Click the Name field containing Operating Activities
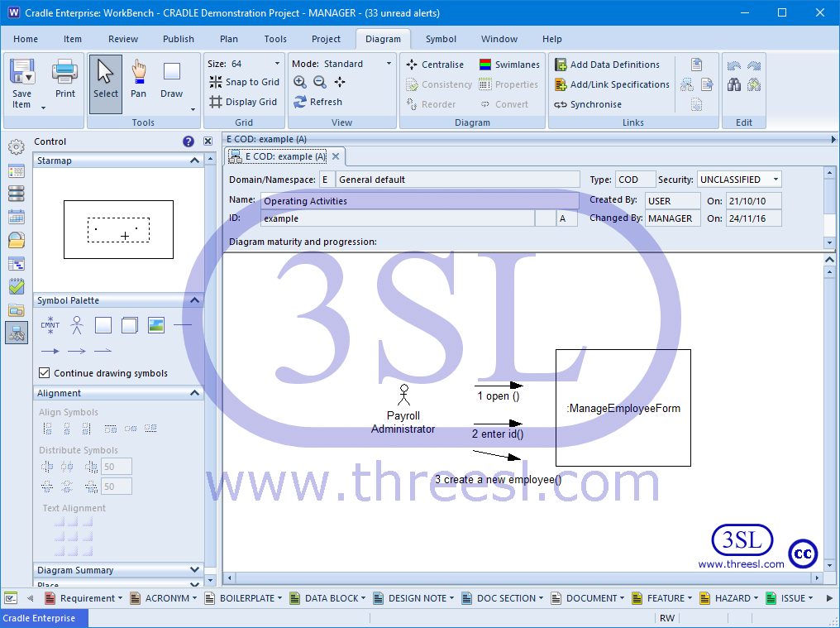This screenshot has width=840, height=628. (419, 201)
